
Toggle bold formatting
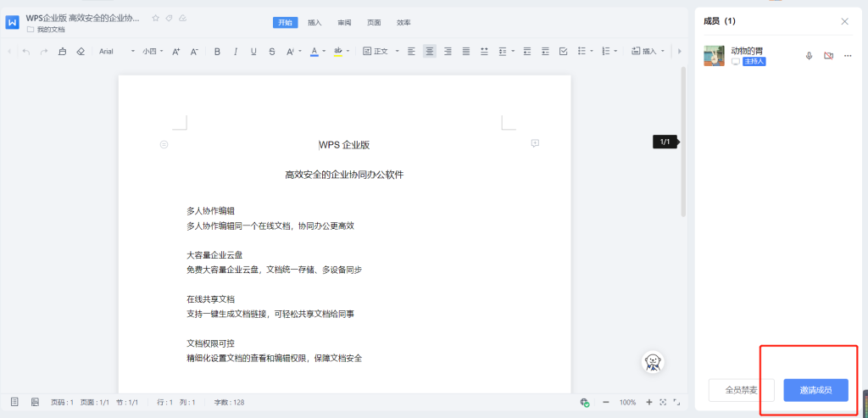217,52
